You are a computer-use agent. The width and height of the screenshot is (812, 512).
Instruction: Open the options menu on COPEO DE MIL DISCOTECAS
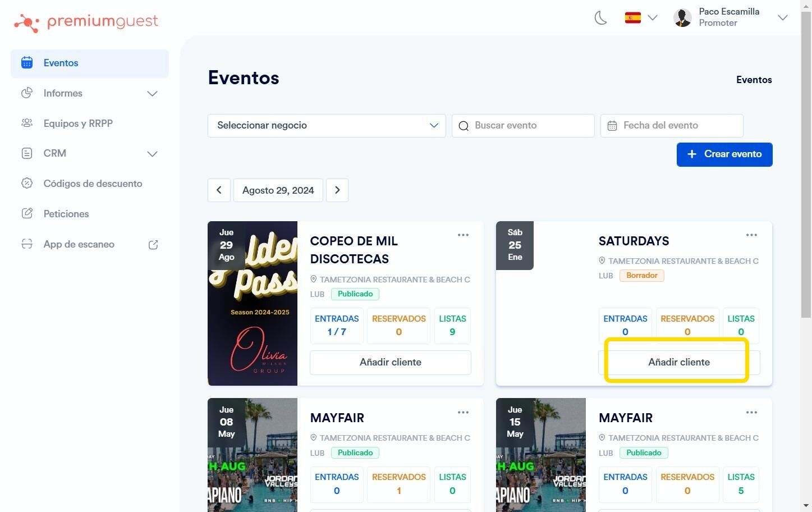(x=463, y=235)
